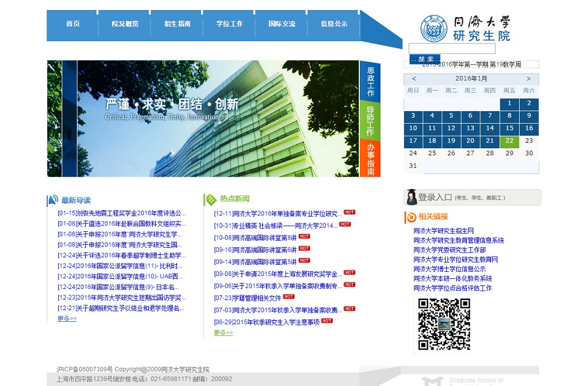This screenshot has width=588, height=386.
Task: Open 同济大学博士学位信息公示 link
Action: (449, 269)
